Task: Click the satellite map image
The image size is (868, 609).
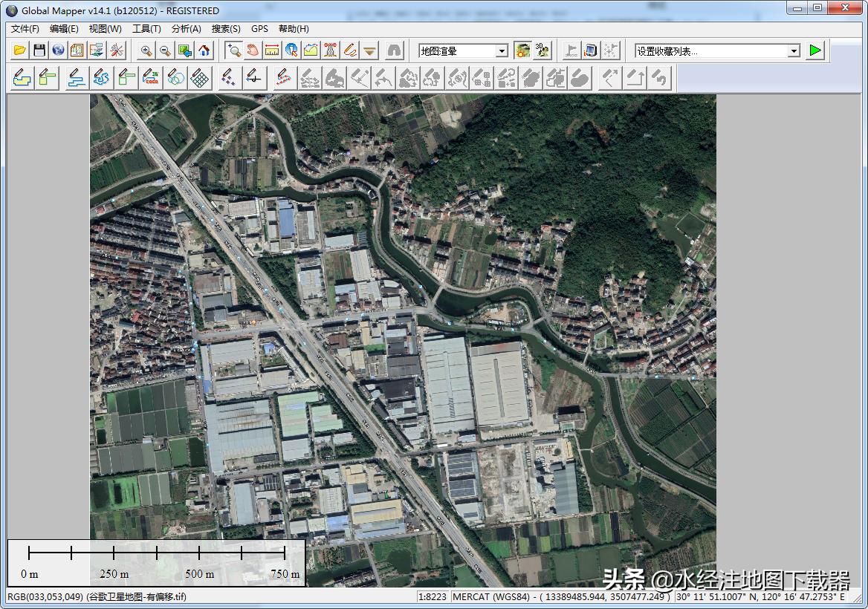Action: point(403,340)
